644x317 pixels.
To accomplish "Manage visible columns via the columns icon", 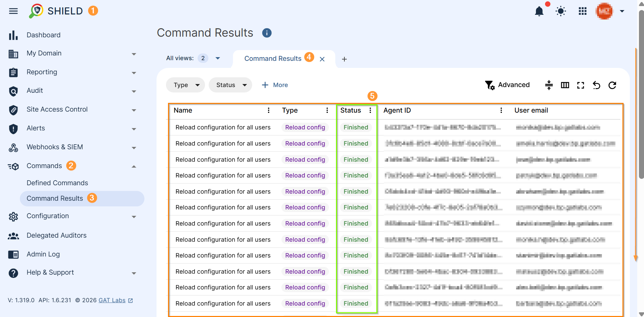I will click(565, 85).
